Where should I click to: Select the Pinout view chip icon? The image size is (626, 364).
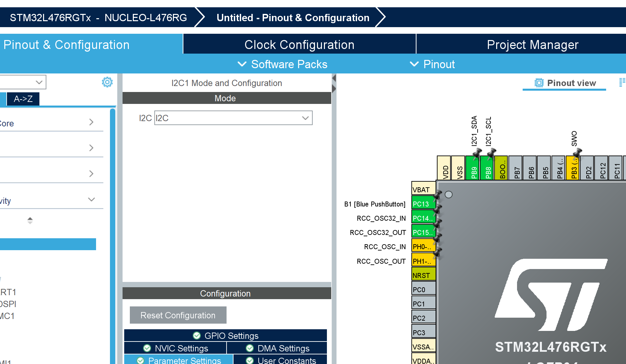tap(539, 83)
